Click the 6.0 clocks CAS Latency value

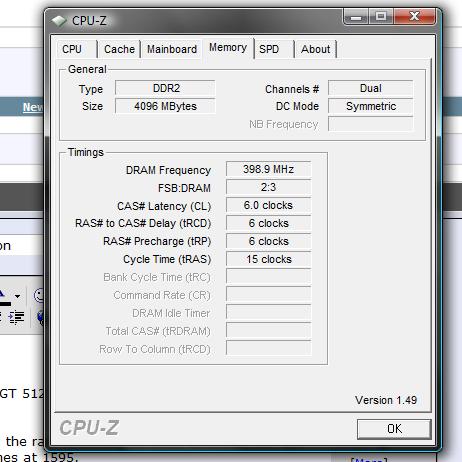(x=269, y=205)
